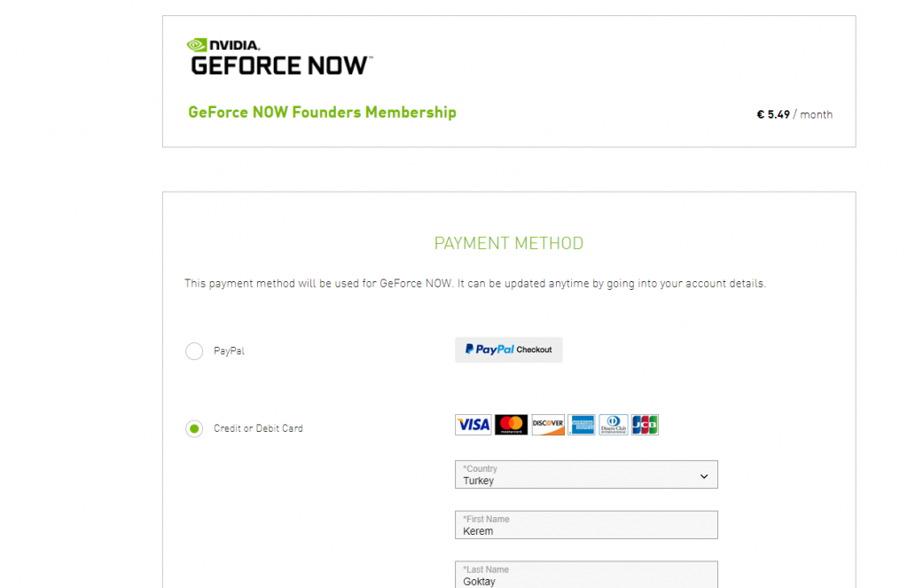Click the PAYMENT METHOD heading
Image resolution: width=908 pixels, height=588 pixels.
point(508,243)
